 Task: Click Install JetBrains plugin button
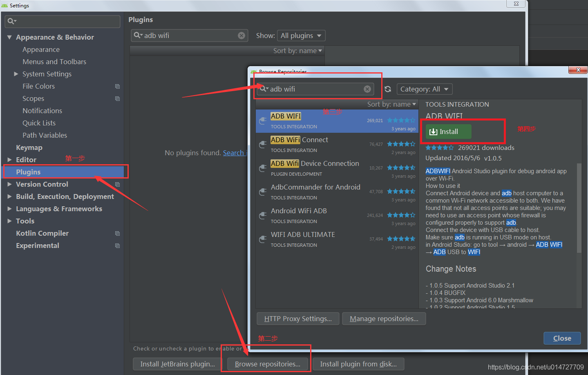pos(177,364)
